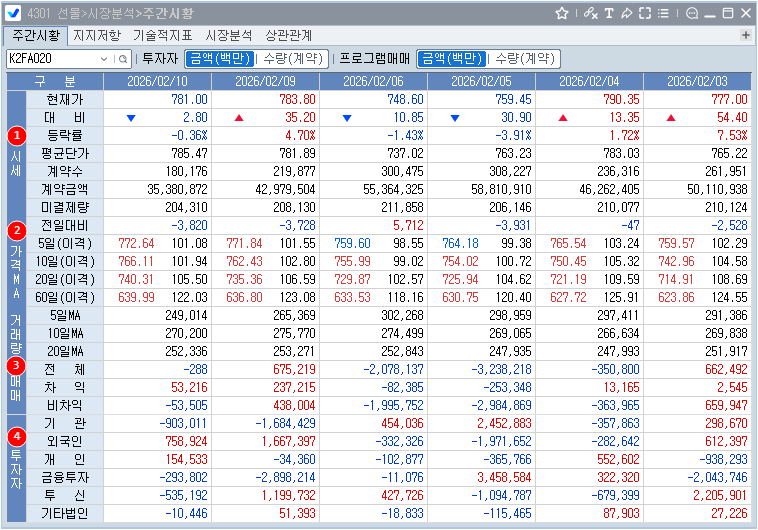Click the search magnifier next to the code field
Image resolution: width=758 pixels, height=530 pixels.
pyautogui.click(x=122, y=59)
